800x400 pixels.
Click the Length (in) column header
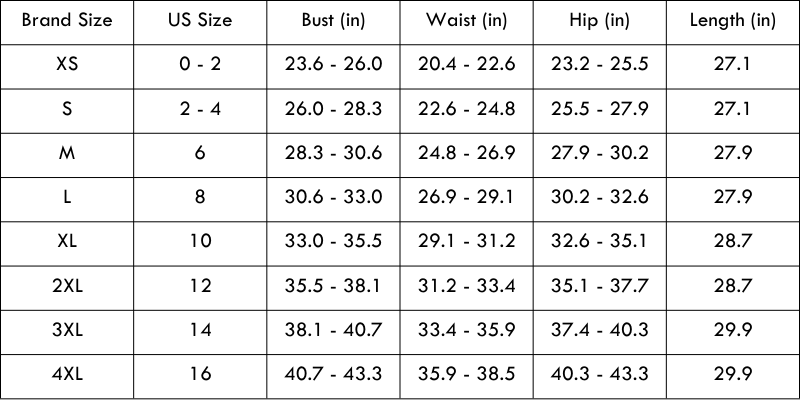tap(733, 21)
